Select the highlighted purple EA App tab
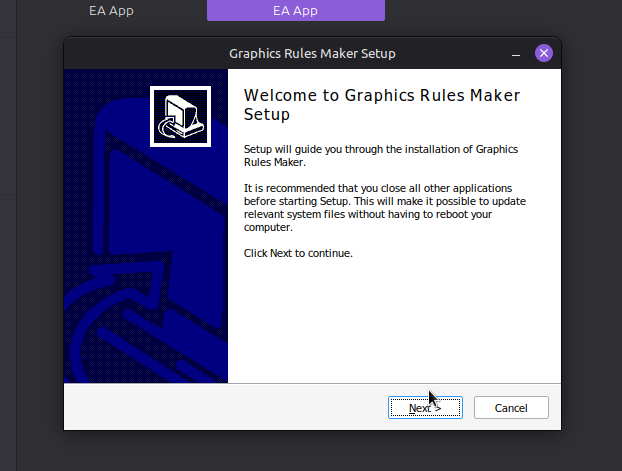This screenshot has width=622, height=471. (x=295, y=11)
